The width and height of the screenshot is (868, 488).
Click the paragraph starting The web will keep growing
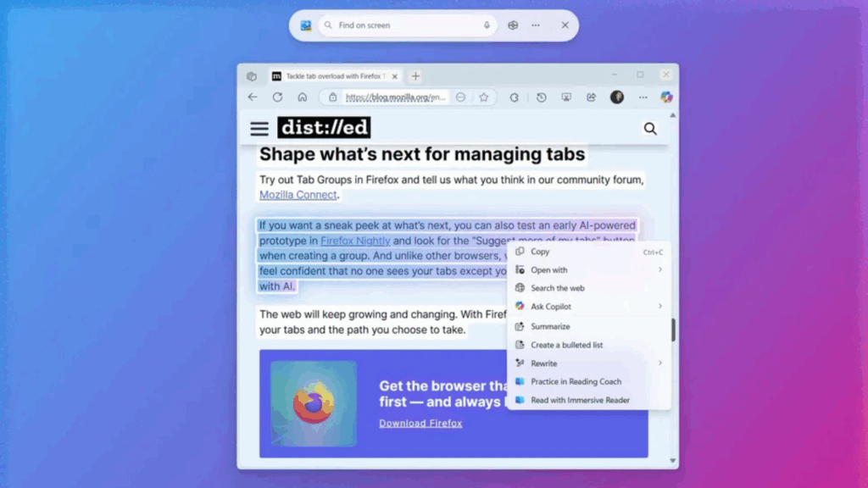coord(382,322)
